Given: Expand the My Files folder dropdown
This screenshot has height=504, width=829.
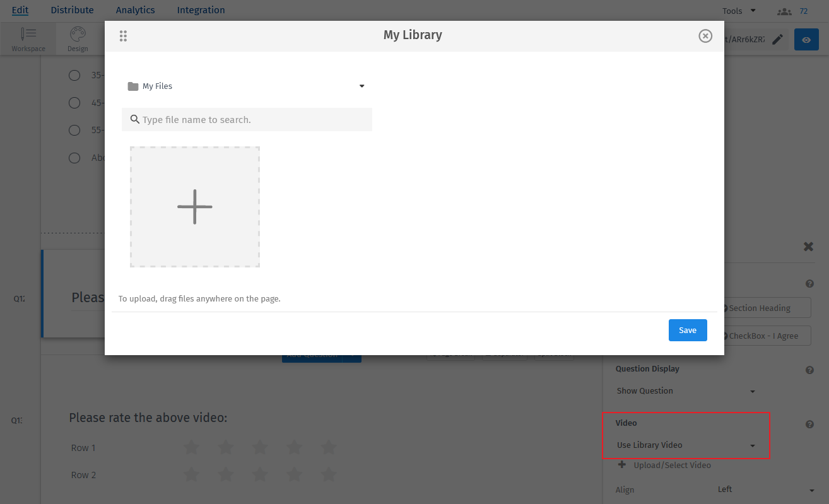Looking at the screenshot, I should coord(362,86).
